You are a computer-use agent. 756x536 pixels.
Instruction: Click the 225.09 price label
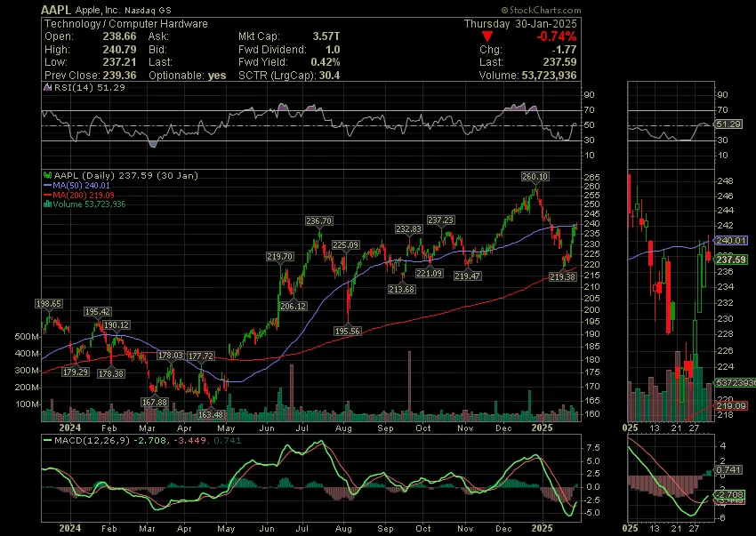click(346, 244)
